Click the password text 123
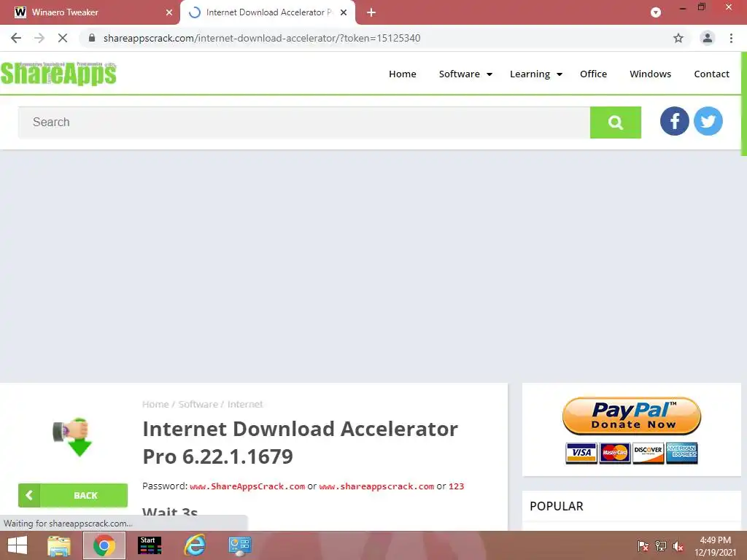Viewport: 747px width, 560px height. pyautogui.click(x=456, y=486)
